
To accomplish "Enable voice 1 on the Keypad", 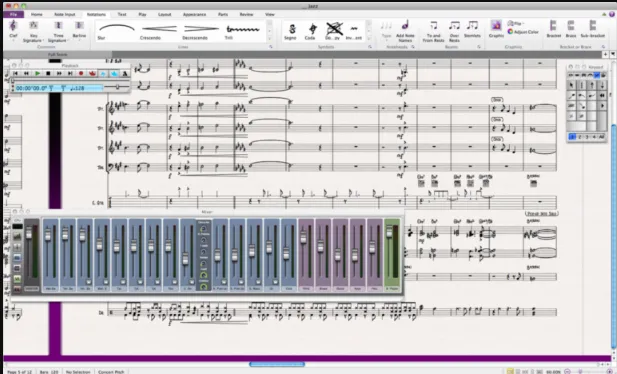I will click(x=572, y=137).
